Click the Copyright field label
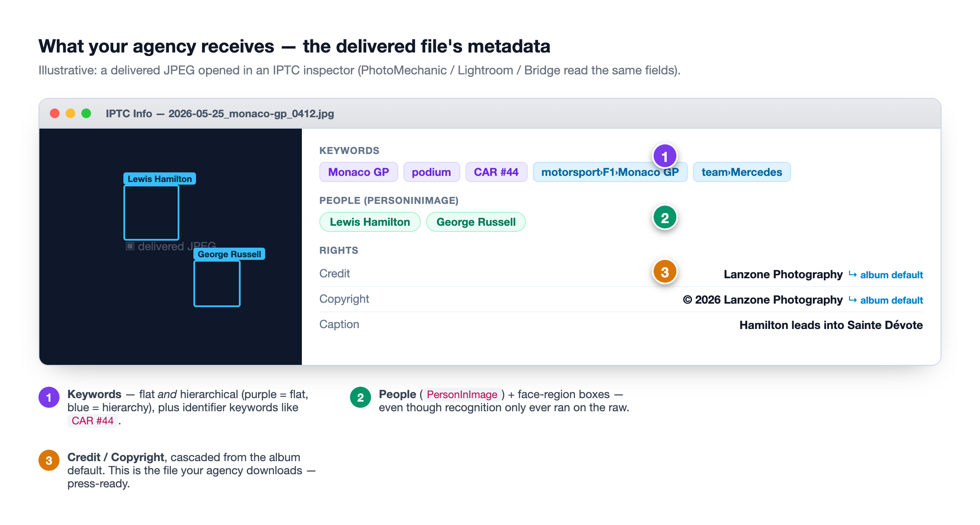 tap(344, 299)
